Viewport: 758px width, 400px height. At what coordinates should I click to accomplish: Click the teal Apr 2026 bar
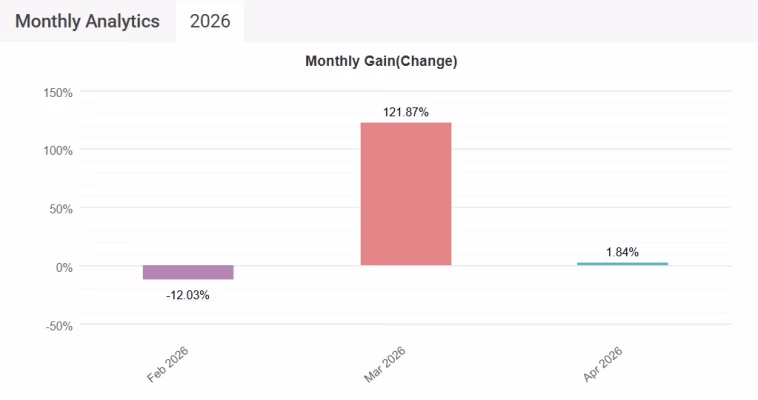622,264
